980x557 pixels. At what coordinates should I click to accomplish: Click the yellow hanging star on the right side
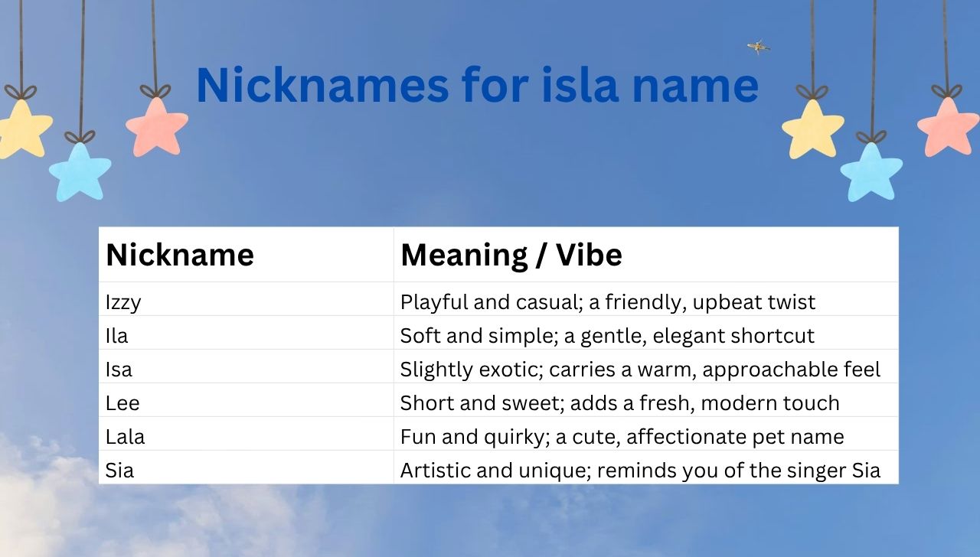[812, 129]
